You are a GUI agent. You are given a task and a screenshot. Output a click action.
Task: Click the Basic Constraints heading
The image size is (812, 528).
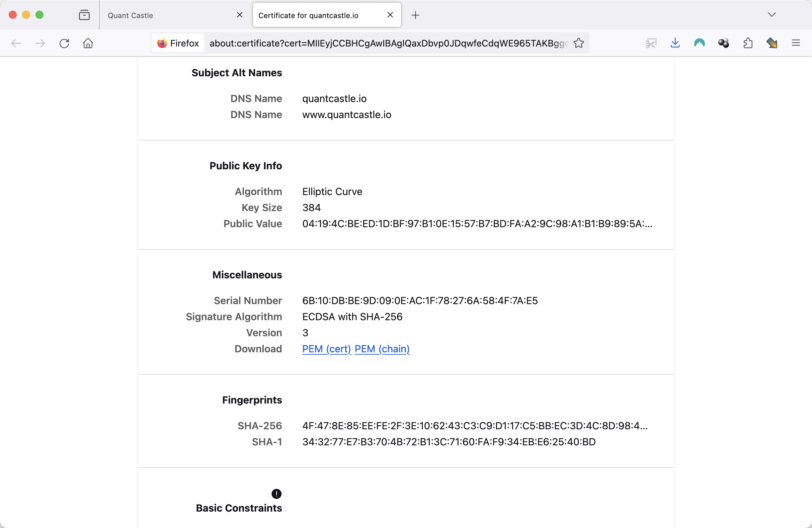[x=239, y=508]
